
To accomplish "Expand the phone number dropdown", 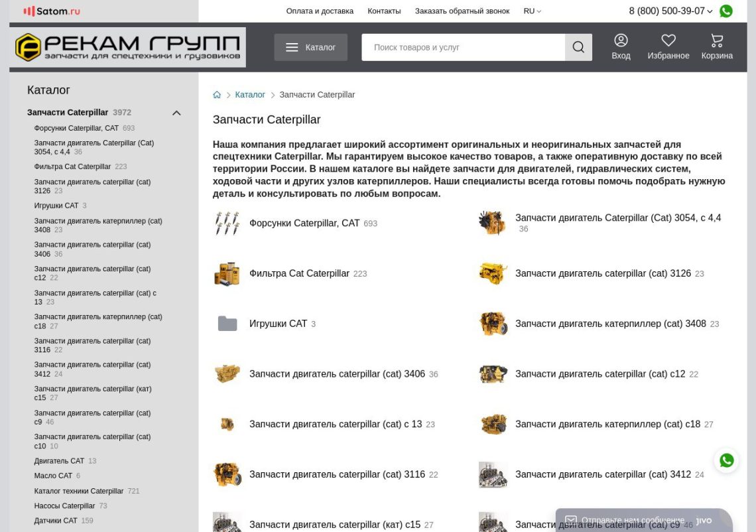I will [710, 11].
